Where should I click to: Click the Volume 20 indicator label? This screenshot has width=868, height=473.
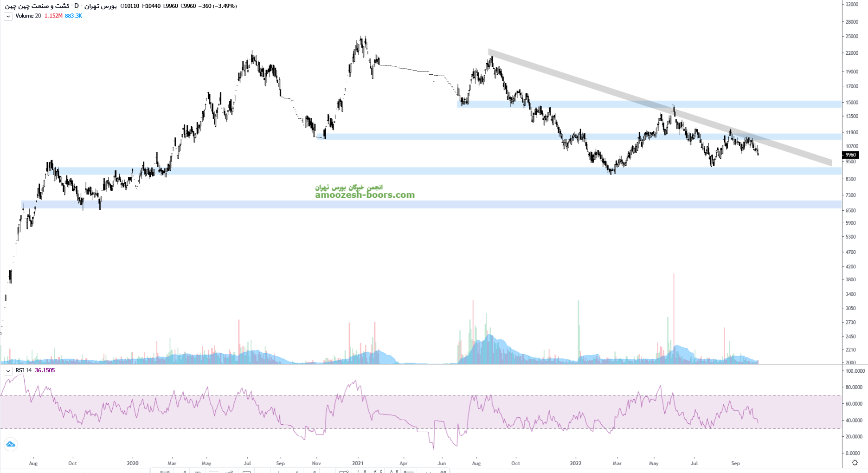click(28, 16)
